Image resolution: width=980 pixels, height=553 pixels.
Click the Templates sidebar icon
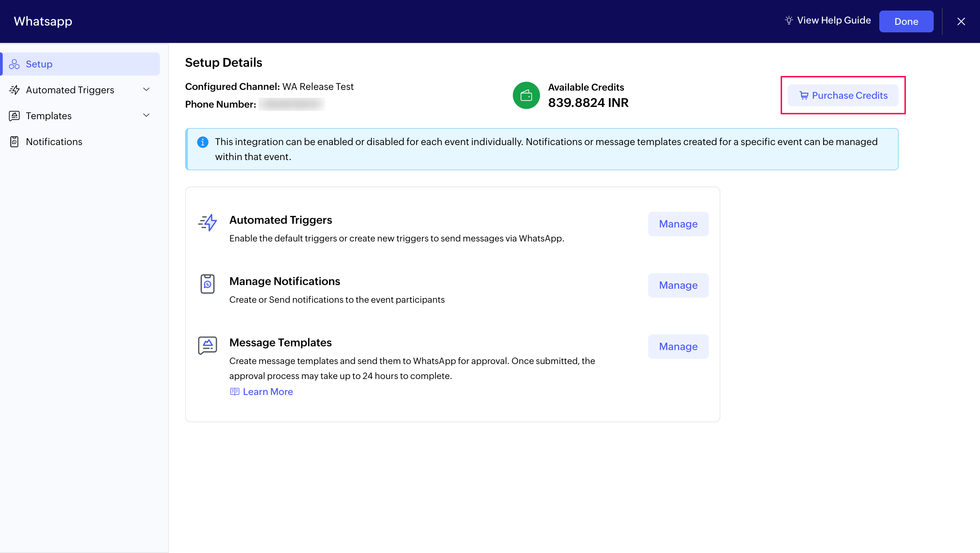pos(14,116)
